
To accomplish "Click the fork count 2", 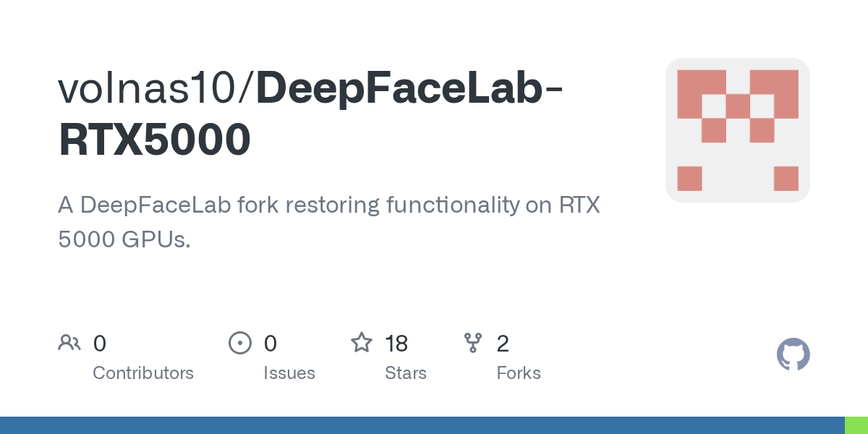I will [503, 343].
